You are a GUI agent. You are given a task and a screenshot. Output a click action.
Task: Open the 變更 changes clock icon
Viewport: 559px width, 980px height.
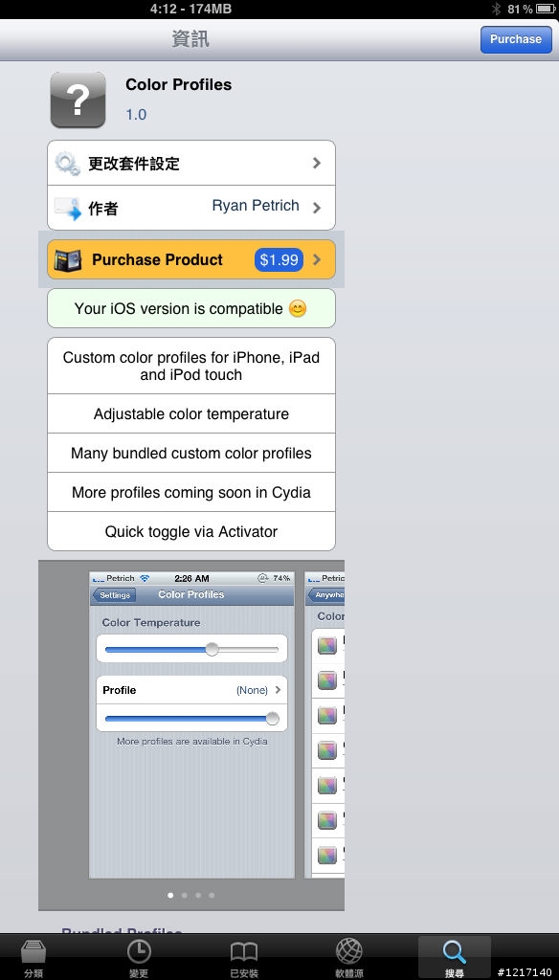pos(139,952)
